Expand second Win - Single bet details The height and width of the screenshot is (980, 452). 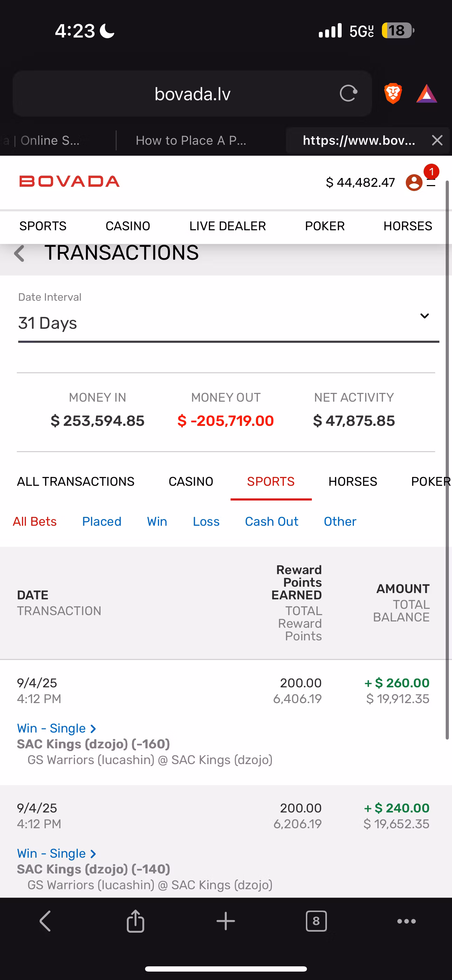56,853
